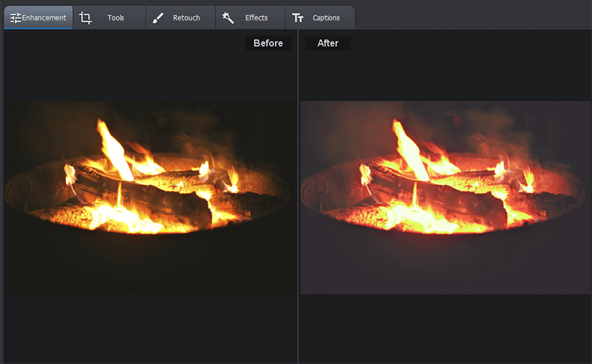
Task: Click the Enhancement sliders icon
Action: coord(16,18)
